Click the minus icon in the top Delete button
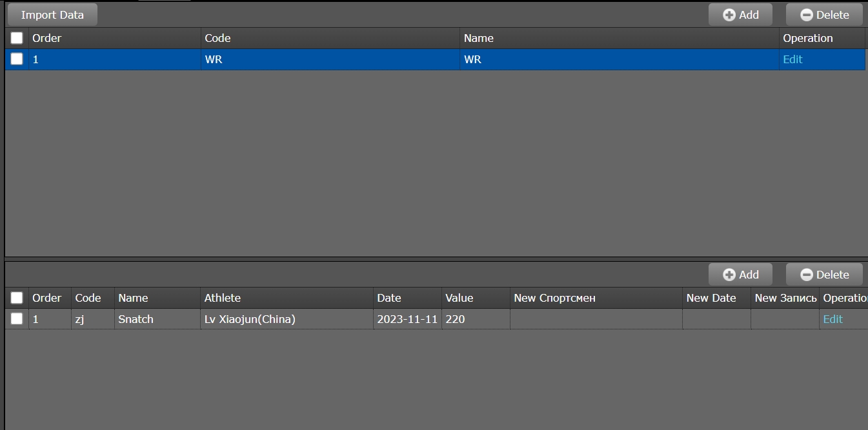The image size is (868, 430). coord(806,15)
